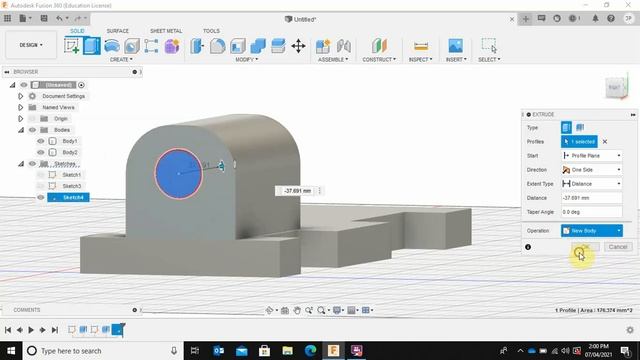Toggle visibility of Sketches folder
This screenshot has height=360, width=640.
32,164
